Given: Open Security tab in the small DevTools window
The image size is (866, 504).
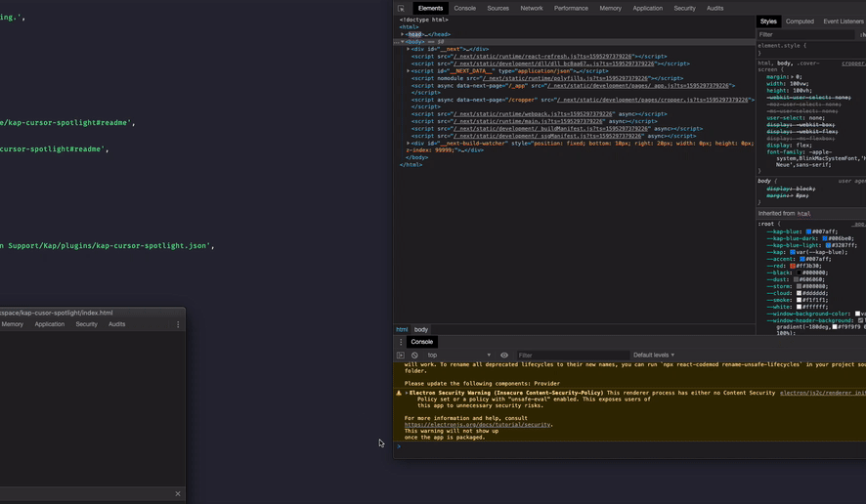Looking at the screenshot, I should point(86,324).
